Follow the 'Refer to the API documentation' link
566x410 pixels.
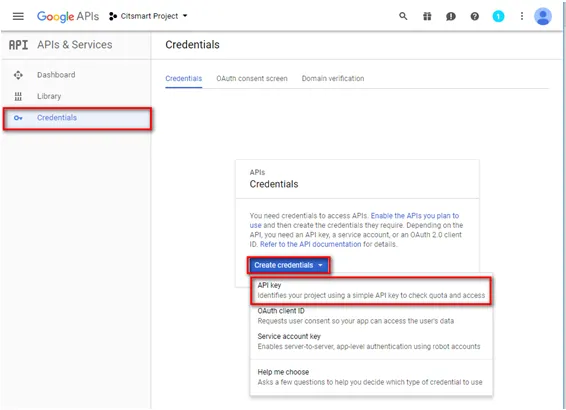310,244
